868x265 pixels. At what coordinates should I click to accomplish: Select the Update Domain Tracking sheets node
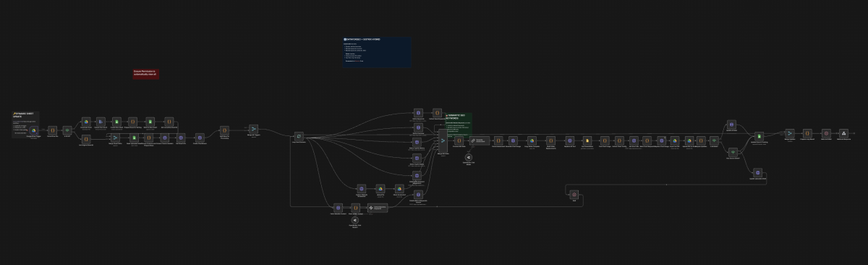(x=759, y=136)
